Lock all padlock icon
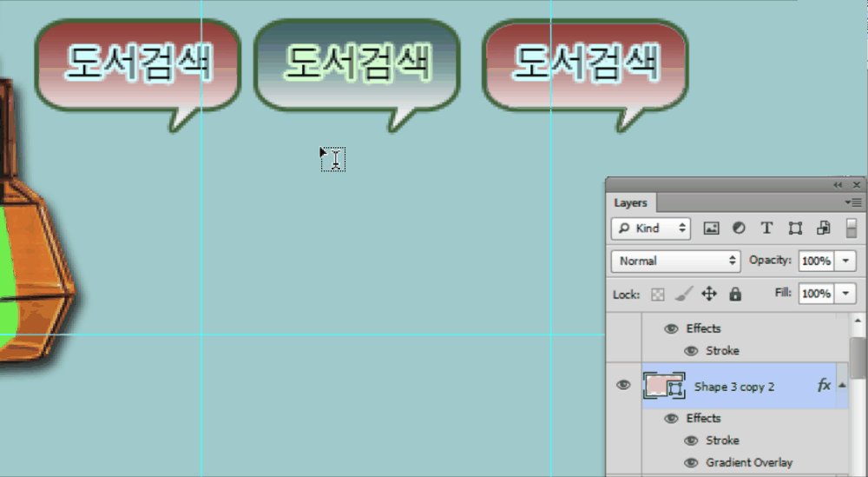The image size is (868, 477). click(x=735, y=294)
